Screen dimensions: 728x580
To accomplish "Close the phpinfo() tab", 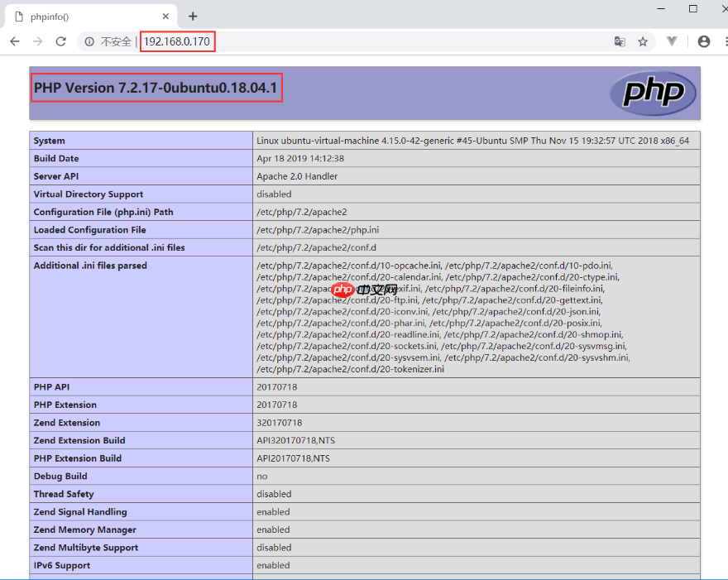I will [x=165, y=17].
